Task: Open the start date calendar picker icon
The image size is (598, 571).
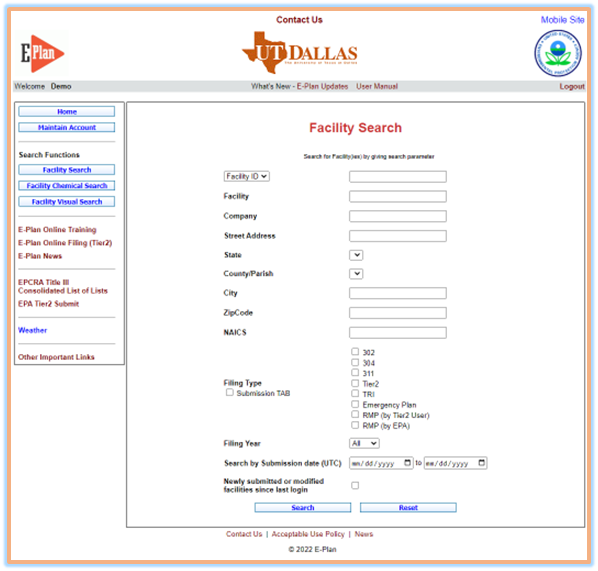Action: click(407, 463)
